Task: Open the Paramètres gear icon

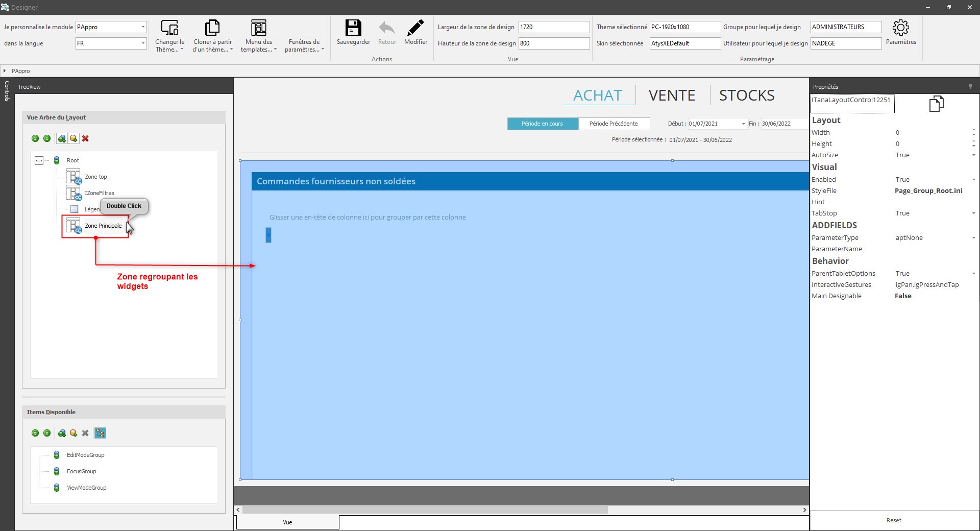Action: click(900, 28)
